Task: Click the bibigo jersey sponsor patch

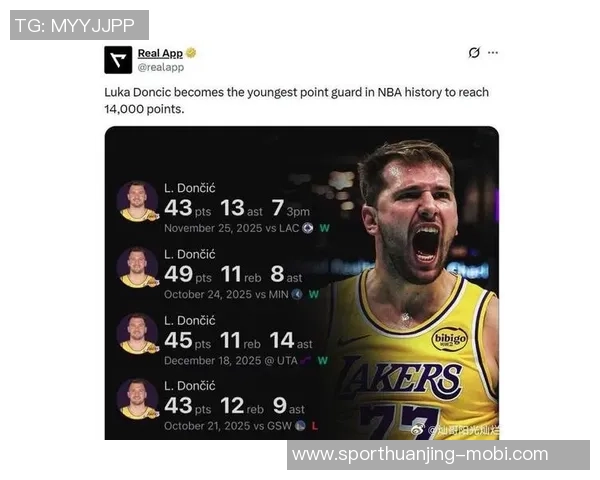Action: point(449,340)
